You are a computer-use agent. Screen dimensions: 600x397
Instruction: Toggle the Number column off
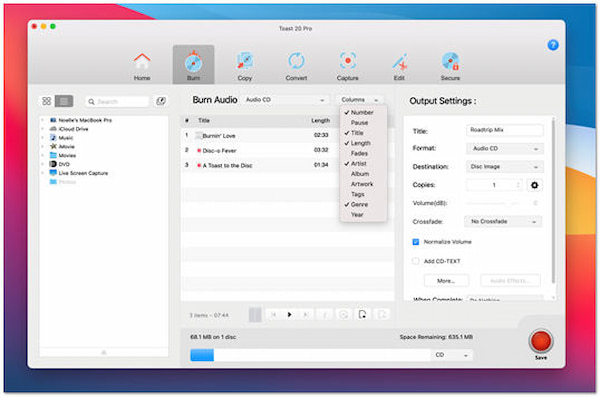point(363,113)
